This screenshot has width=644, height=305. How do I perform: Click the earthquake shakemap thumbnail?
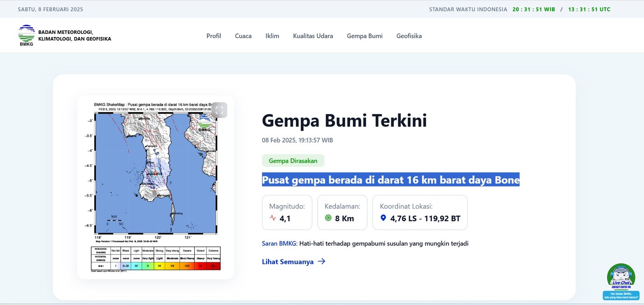[x=155, y=173]
